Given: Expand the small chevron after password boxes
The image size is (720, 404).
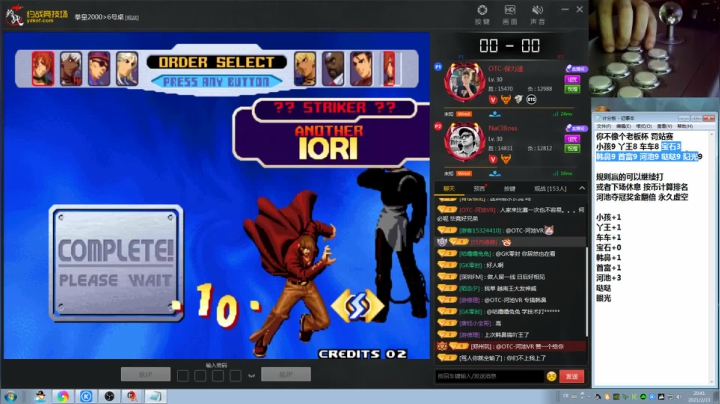Looking at the screenshot, I should tap(251, 376).
